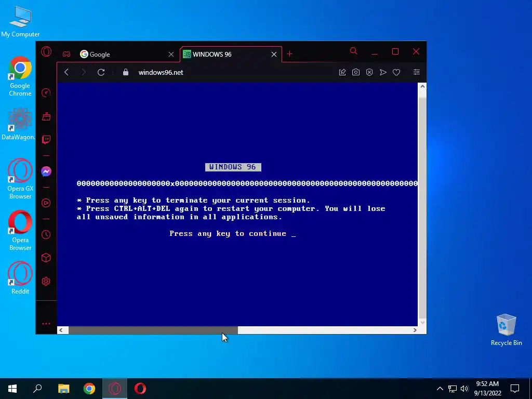Select Opera GX Browser desktop shortcut
This screenshot has height=399, width=532.
click(x=20, y=179)
